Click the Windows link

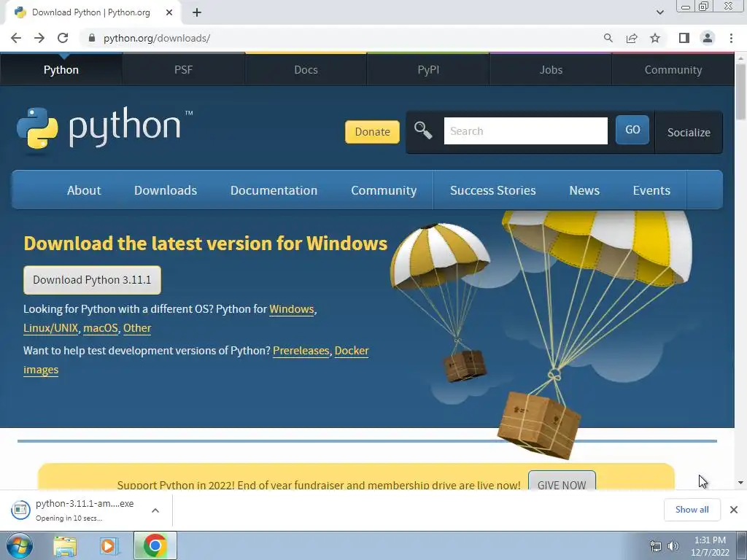tap(292, 309)
